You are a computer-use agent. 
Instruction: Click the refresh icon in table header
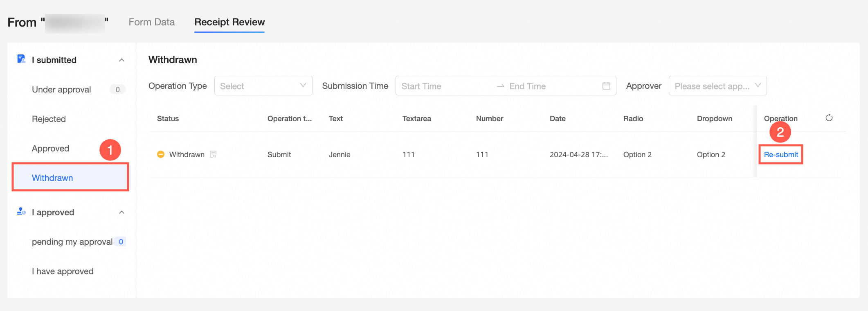[x=829, y=118]
